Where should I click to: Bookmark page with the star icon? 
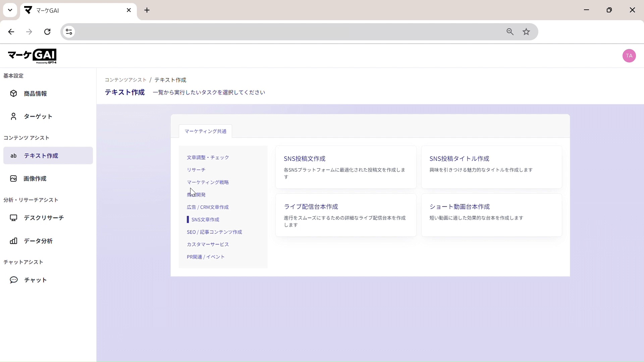pyautogui.click(x=526, y=32)
